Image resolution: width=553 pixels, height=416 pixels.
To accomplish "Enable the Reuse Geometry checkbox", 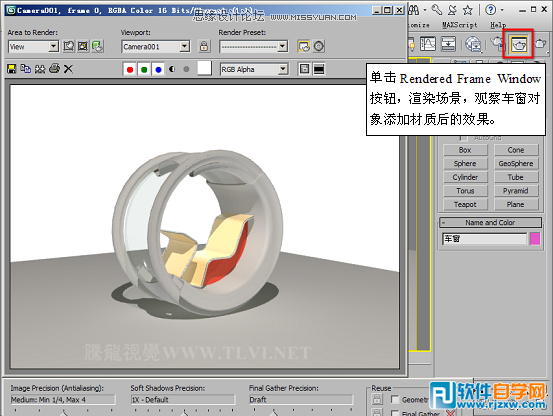I will (395, 400).
